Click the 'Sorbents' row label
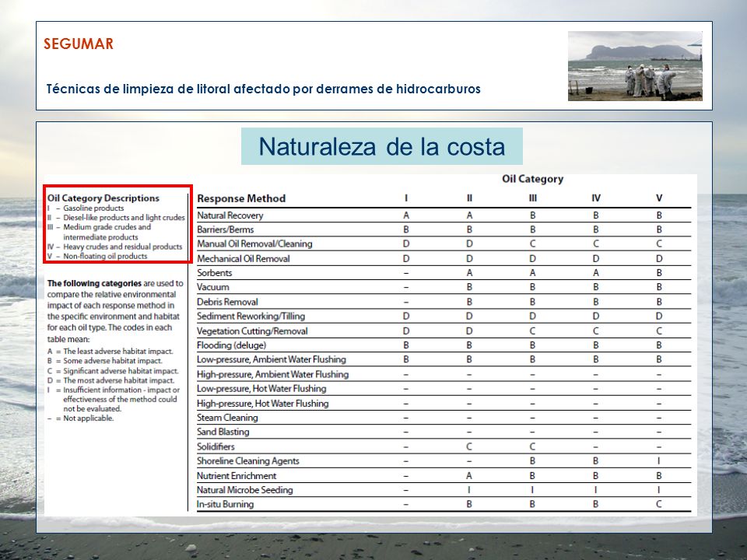Viewport: 747px width, 560px height. [215, 273]
